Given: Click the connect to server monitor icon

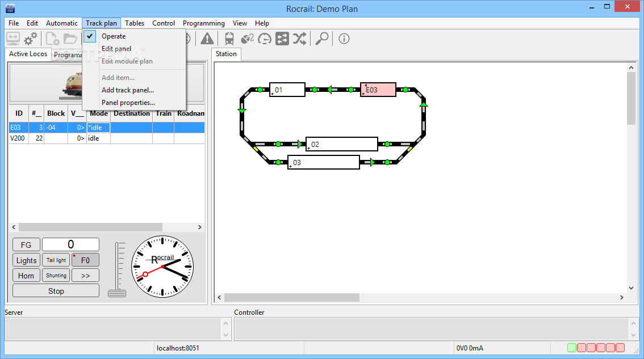Looking at the screenshot, I should [x=13, y=39].
